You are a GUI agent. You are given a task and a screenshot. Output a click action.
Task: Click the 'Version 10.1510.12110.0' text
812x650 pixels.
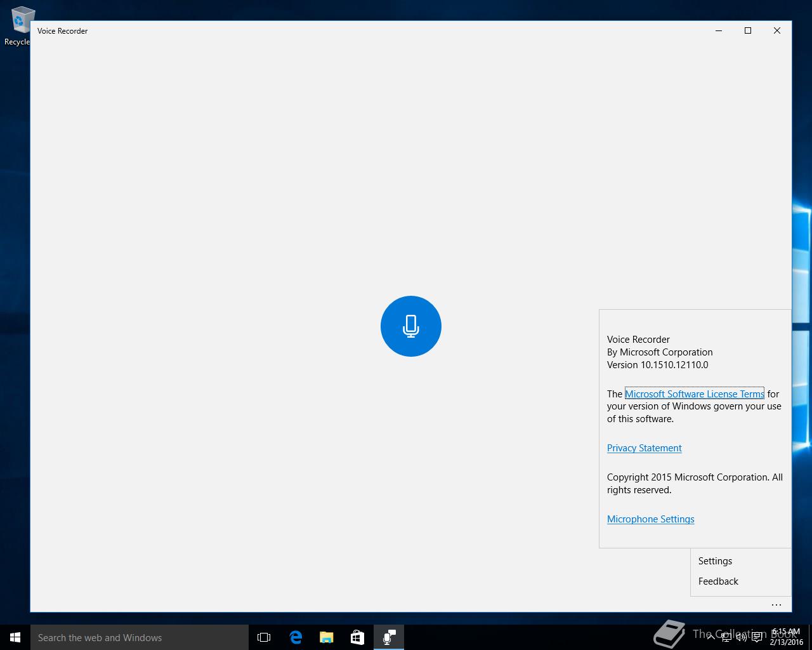click(658, 365)
